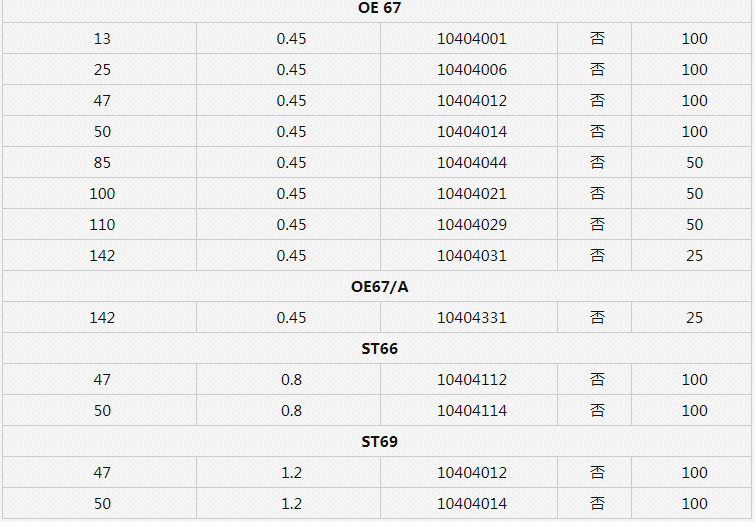
Task: Select the OE67/A section heading
Action: pyautogui.click(x=379, y=287)
